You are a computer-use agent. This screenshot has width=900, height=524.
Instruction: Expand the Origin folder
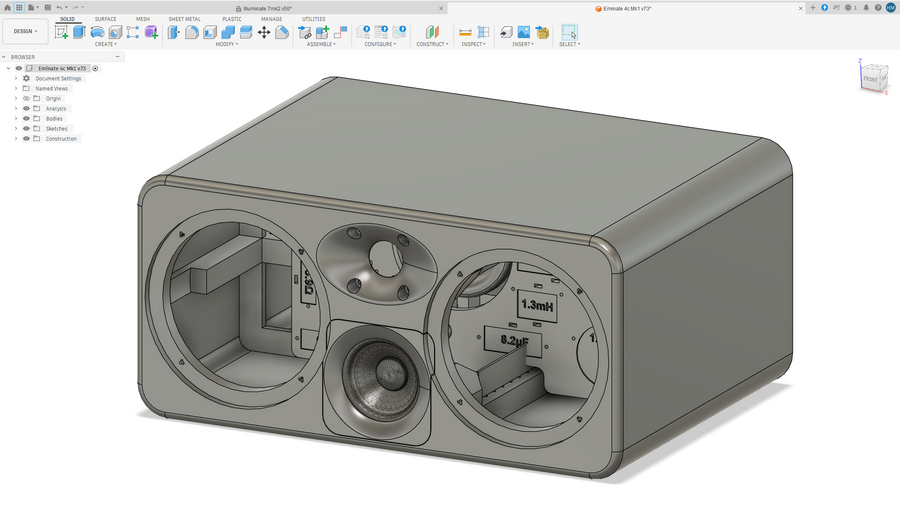point(16,99)
